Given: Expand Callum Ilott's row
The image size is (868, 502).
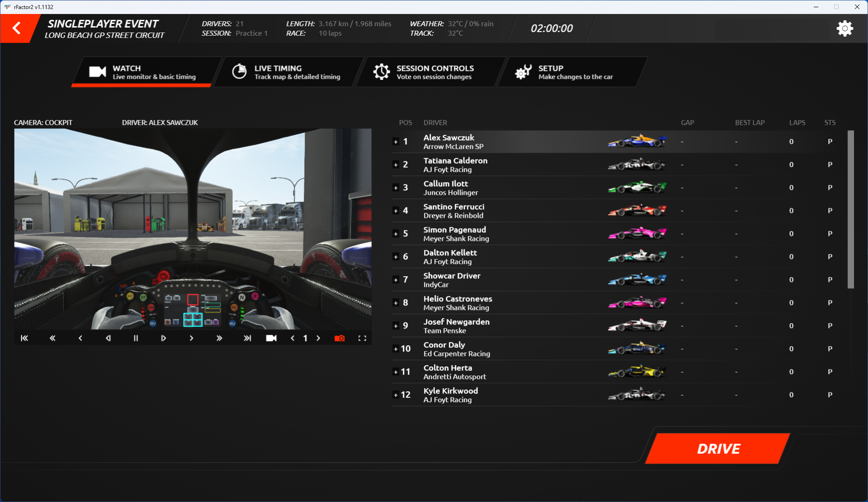Looking at the screenshot, I should click(396, 188).
